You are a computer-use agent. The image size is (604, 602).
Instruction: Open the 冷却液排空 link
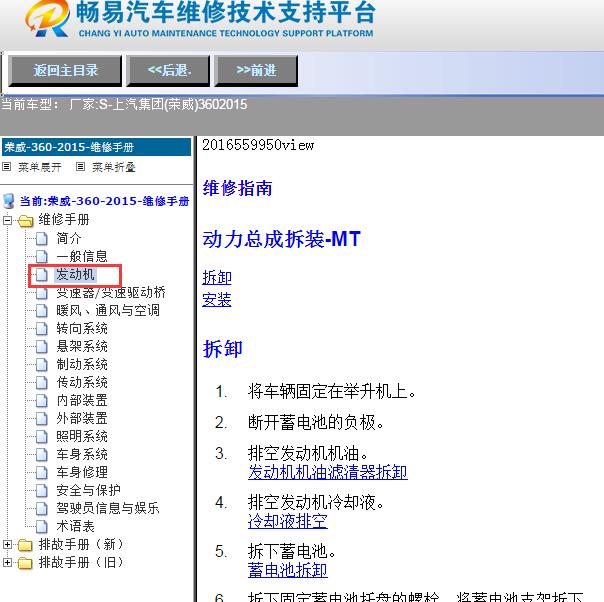click(288, 522)
